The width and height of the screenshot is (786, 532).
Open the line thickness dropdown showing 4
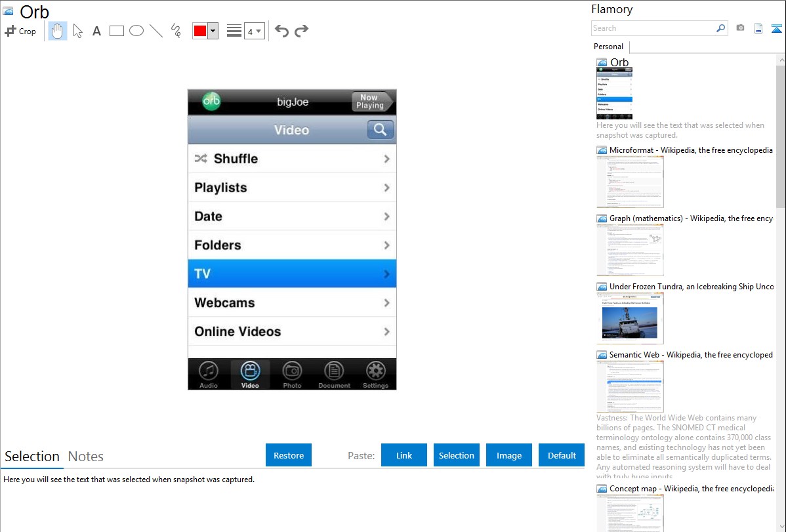pyautogui.click(x=254, y=31)
